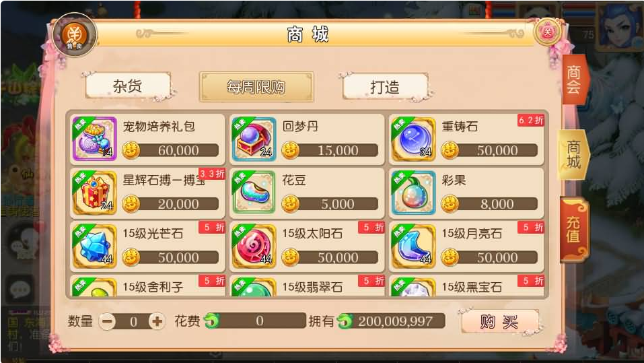Switch to the 杂货 tab
The height and width of the screenshot is (363, 644).
[x=128, y=86]
